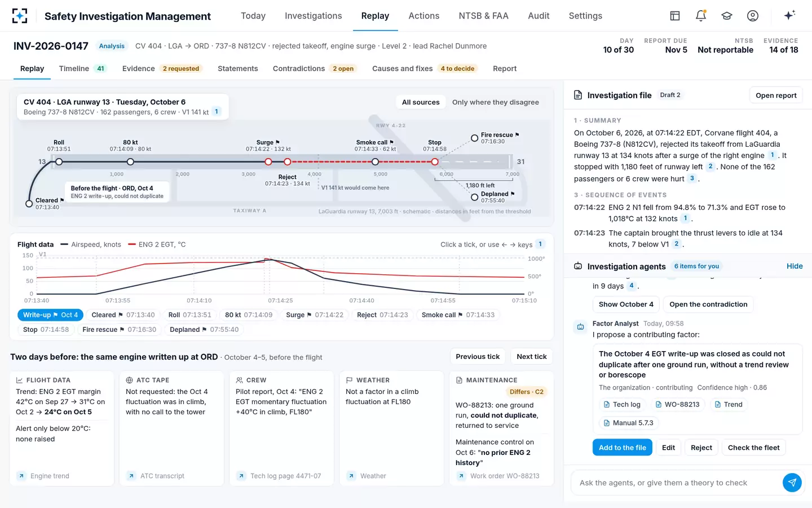Select the All sources filter
The image size is (812, 508).
421,102
